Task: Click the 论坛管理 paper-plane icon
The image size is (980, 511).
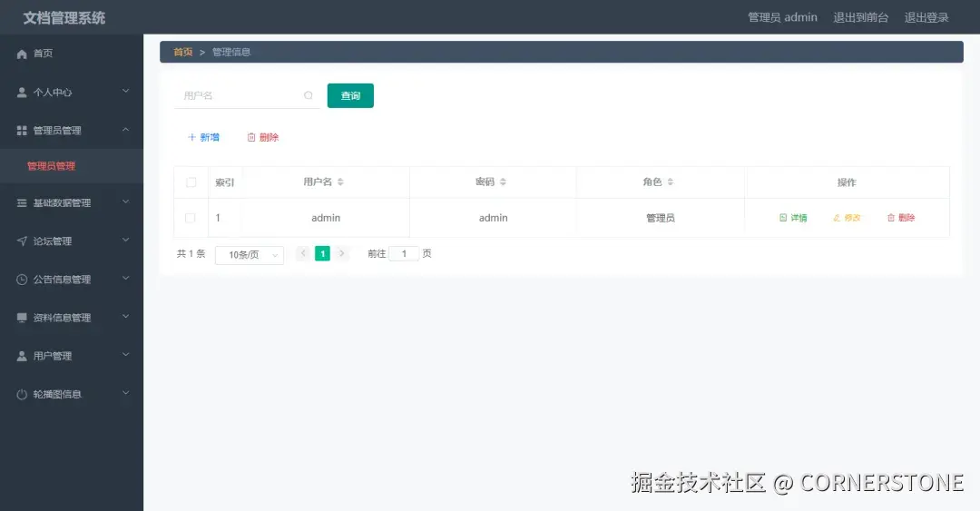Action: pos(22,241)
